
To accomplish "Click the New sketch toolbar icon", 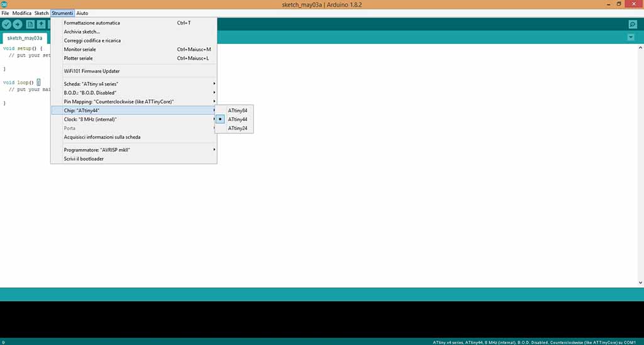I will tap(30, 25).
